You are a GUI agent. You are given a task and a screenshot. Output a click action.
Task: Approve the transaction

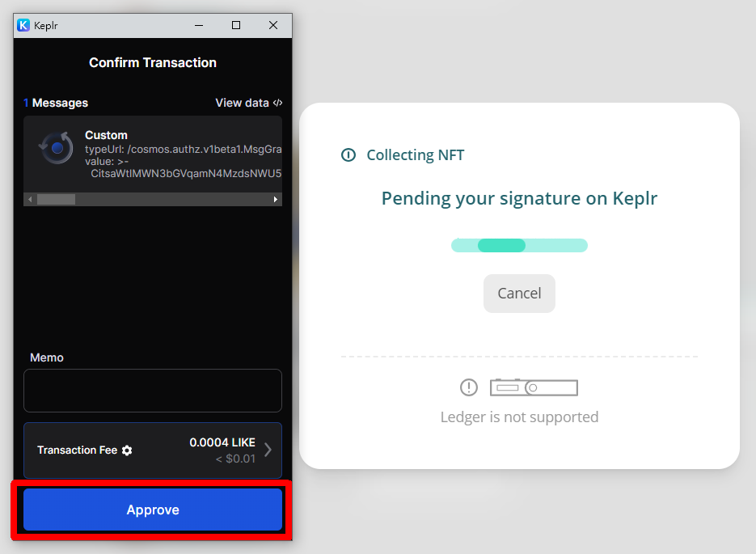[153, 510]
